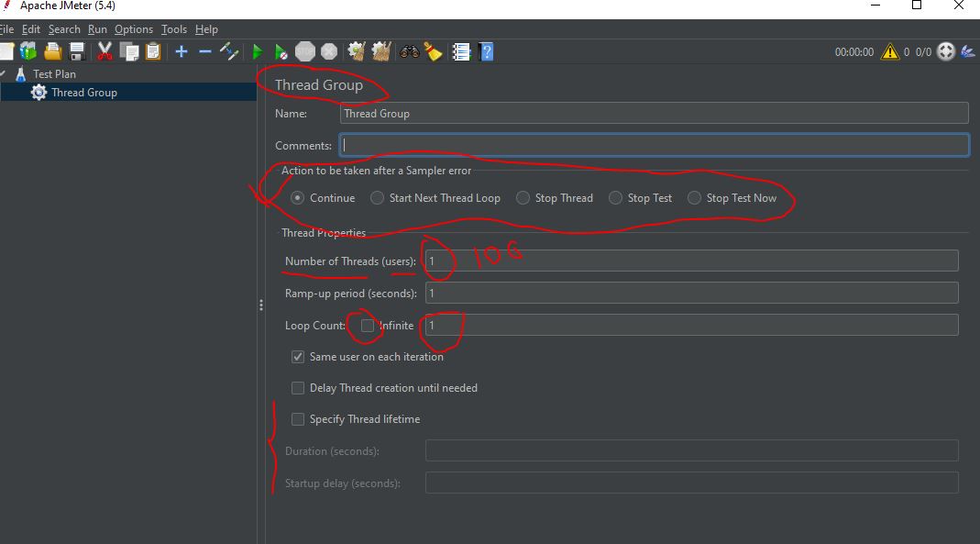Click the Save floppy disk icon

pos(77,51)
